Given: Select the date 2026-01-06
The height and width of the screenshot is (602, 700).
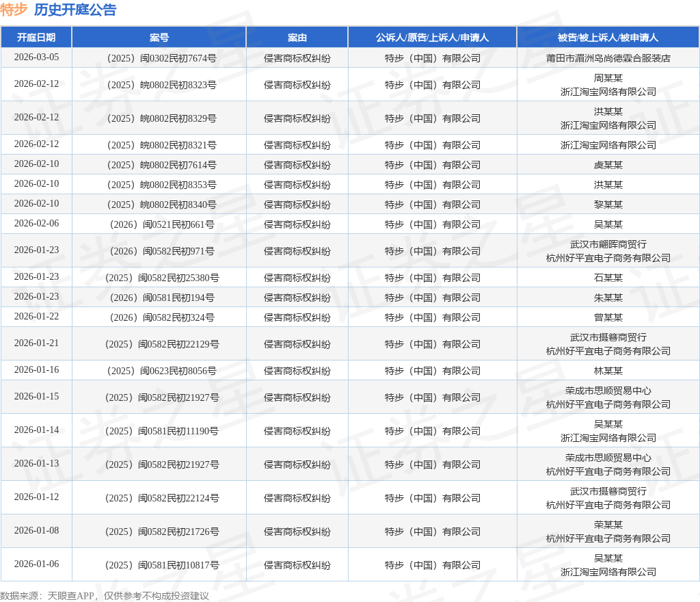Looking at the screenshot, I should (x=36, y=564).
